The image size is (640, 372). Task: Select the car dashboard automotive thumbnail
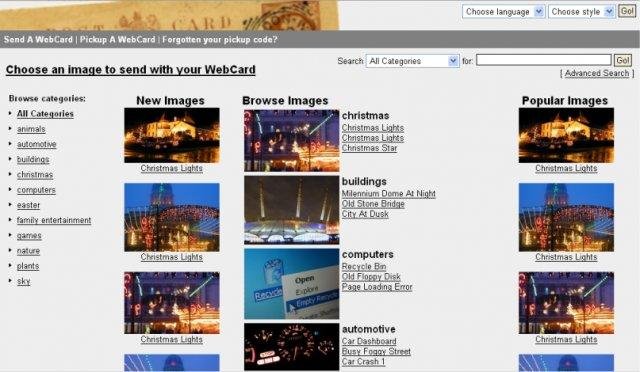tap(291, 347)
